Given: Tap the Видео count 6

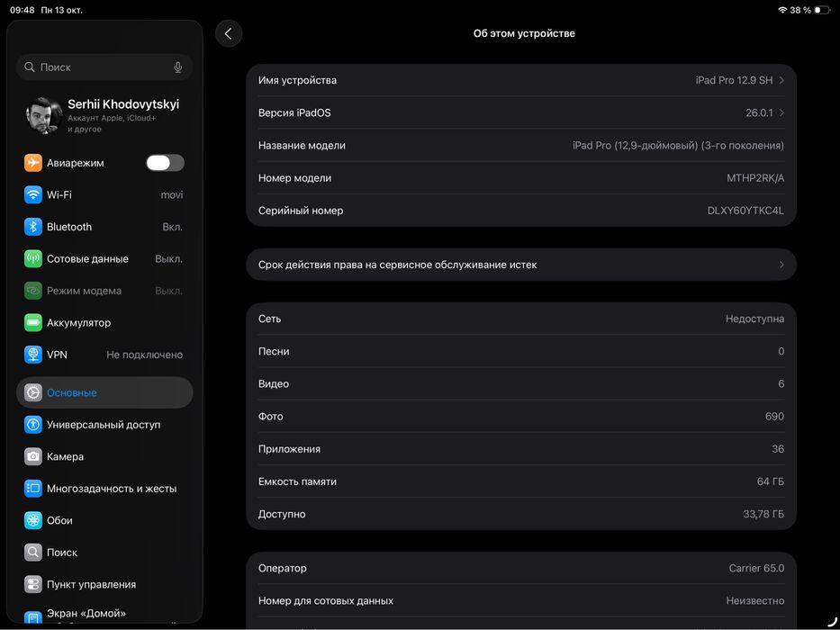Looking at the screenshot, I should 781,384.
